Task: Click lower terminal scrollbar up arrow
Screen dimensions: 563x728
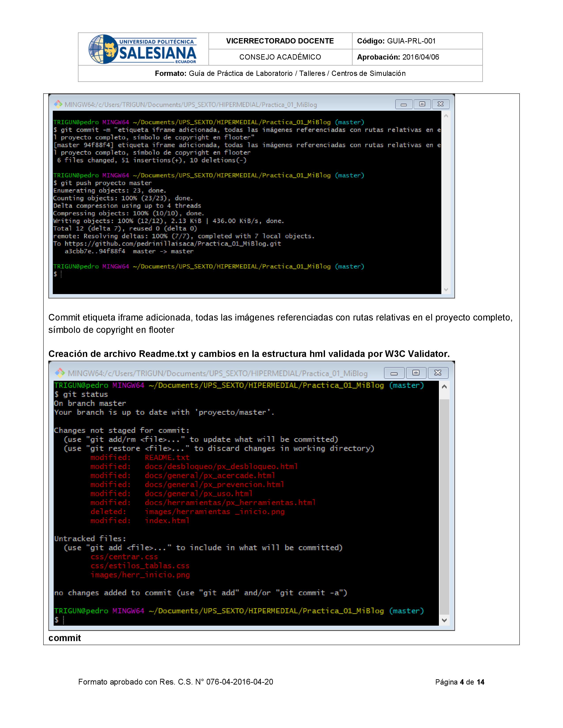Action: 444,387
